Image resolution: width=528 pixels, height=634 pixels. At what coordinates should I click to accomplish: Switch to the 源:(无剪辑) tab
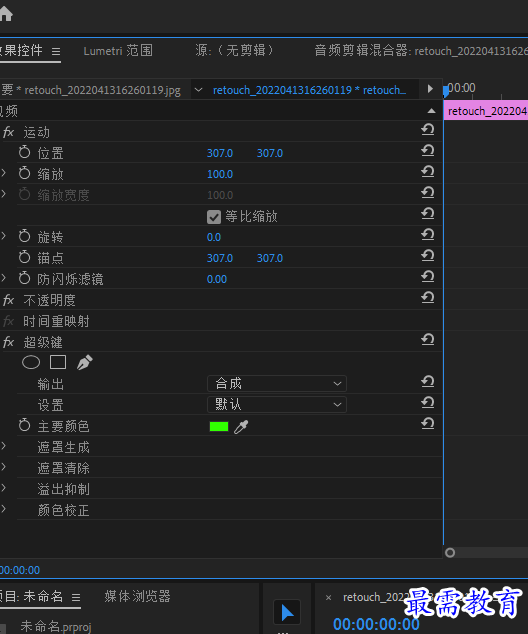(234, 51)
